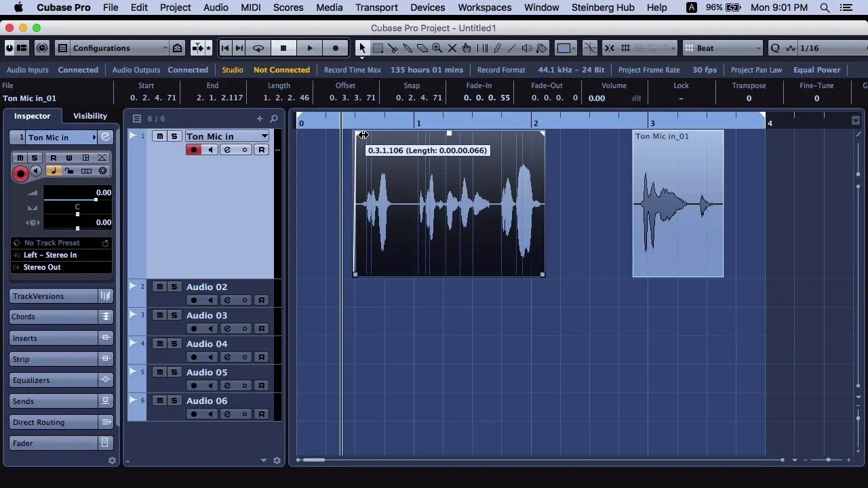Expand the Sends inspector section

55,401
